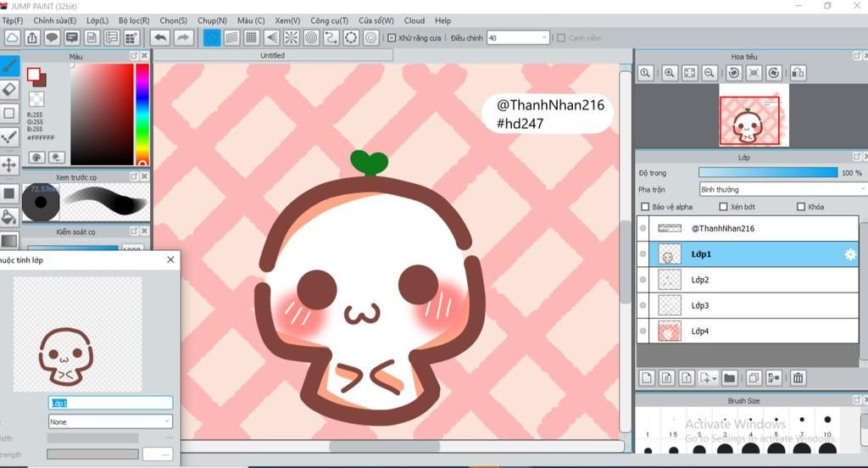868x468 pixels.
Task: Add a new layer folder
Action: coord(730,378)
